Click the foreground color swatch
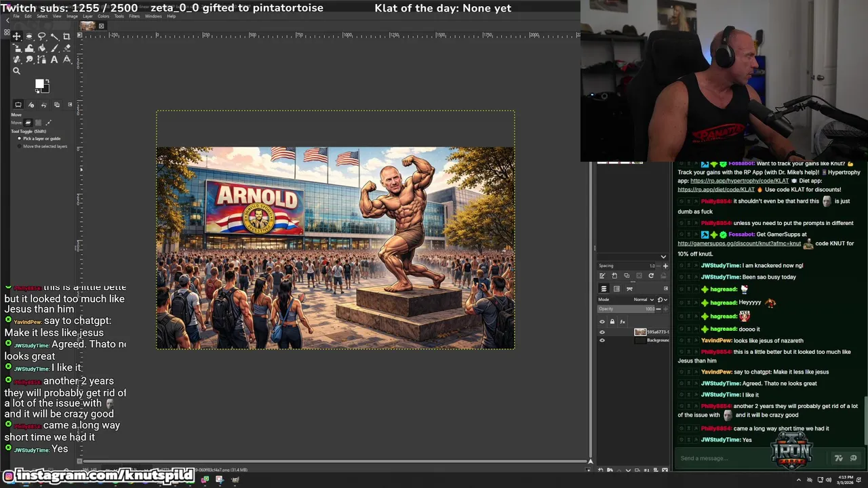Image resolution: width=868 pixels, height=488 pixels. pyautogui.click(x=39, y=84)
